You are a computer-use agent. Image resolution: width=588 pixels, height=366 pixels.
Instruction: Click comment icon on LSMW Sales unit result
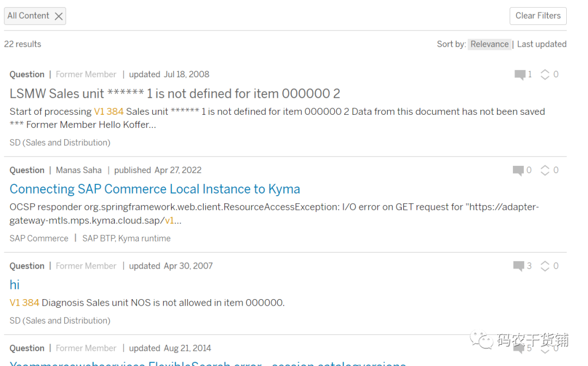520,75
